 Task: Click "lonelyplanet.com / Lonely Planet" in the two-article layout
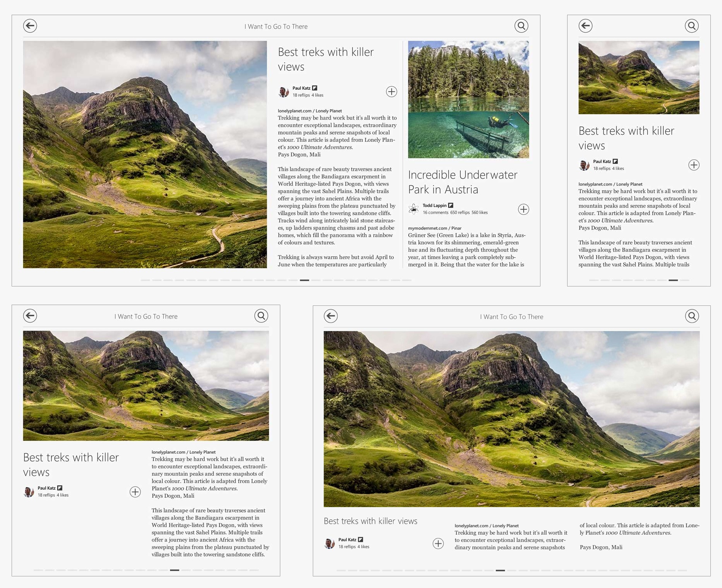click(x=310, y=111)
